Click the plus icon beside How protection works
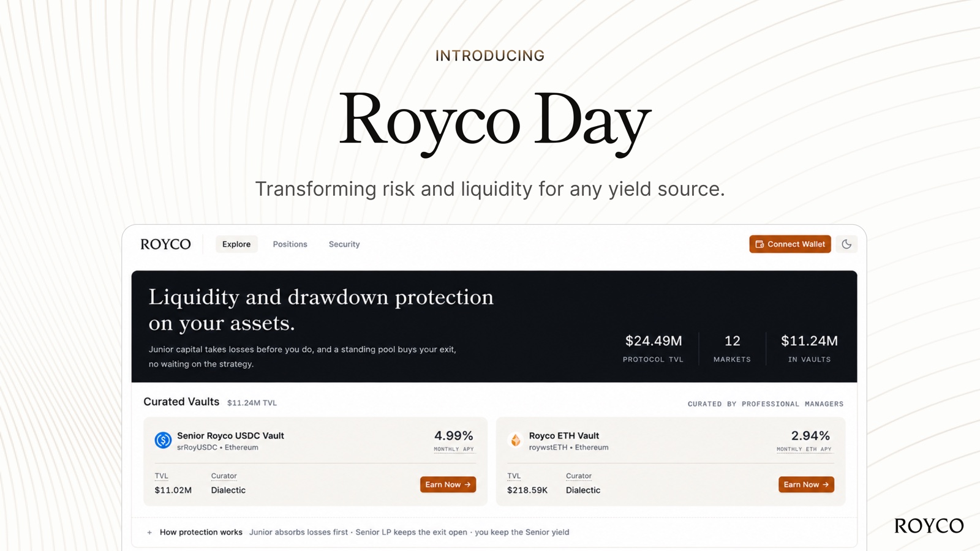The width and height of the screenshot is (980, 551). (x=149, y=533)
